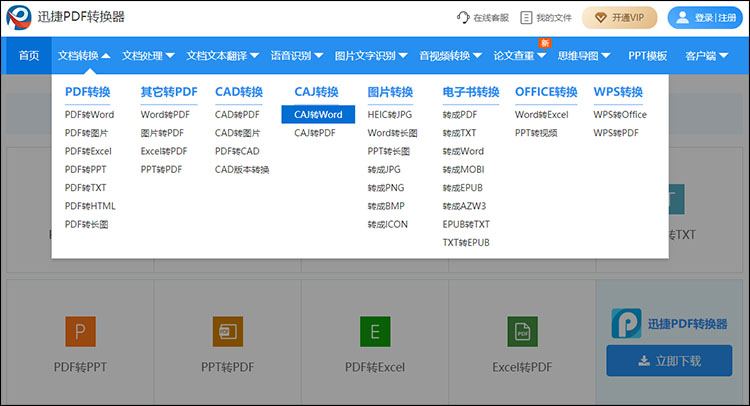Open the 我的文件 document icon
The height and width of the screenshot is (406, 750).
526,18
